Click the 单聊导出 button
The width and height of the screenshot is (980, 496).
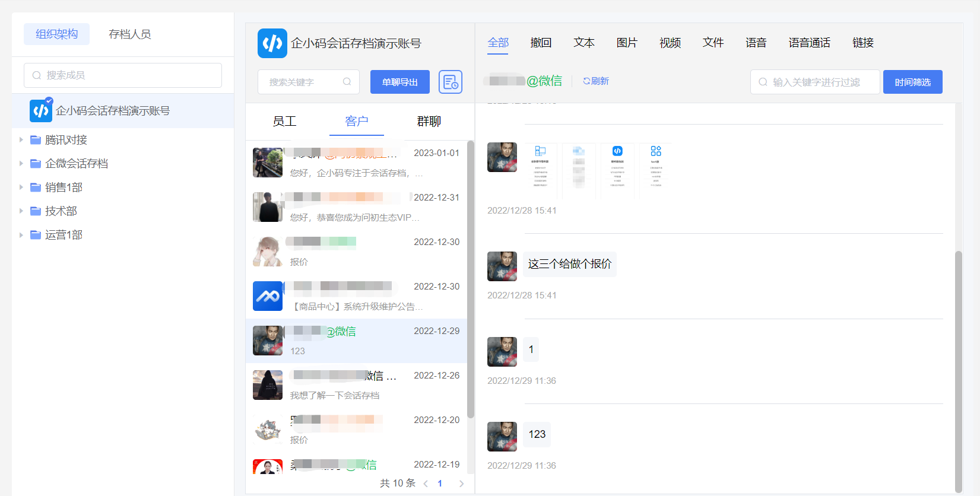click(x=400, y=82)
